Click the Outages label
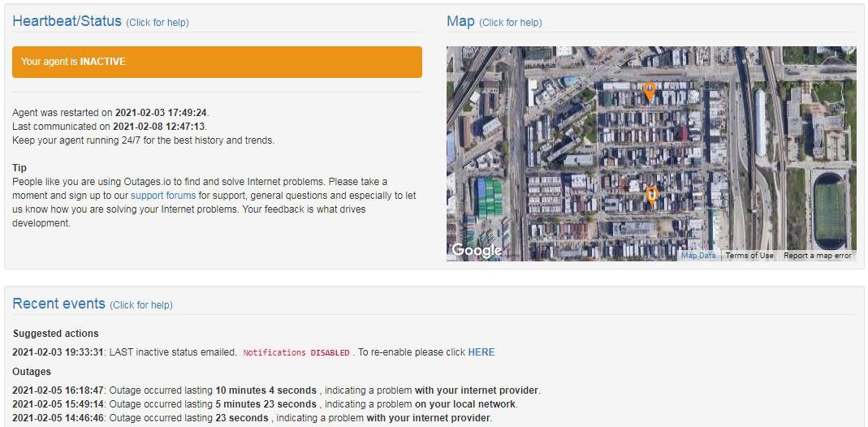 [x=32, y=372]
